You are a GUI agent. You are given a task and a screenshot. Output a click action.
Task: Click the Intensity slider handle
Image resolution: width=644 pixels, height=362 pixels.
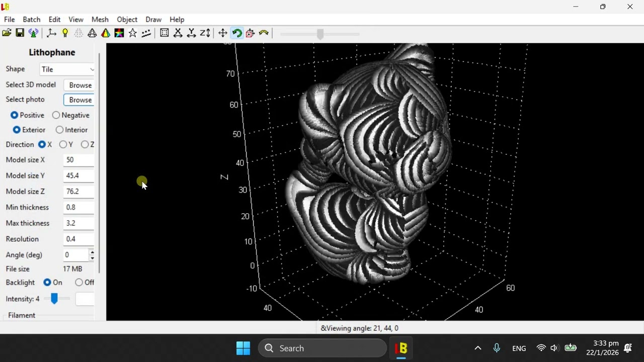pyautogui.click(x=54, y=299)
